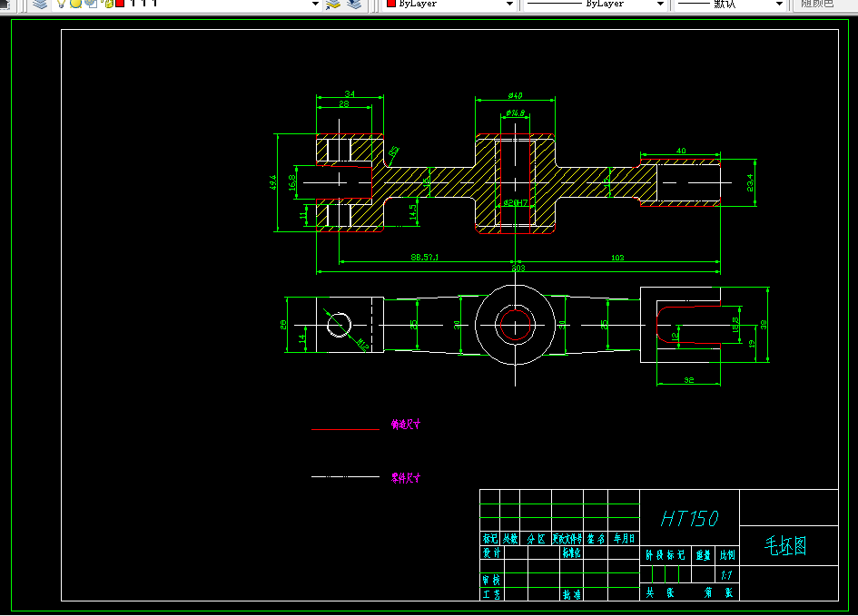
Task: Toggle the layer lock padlock icon
Action: [107, 4]
